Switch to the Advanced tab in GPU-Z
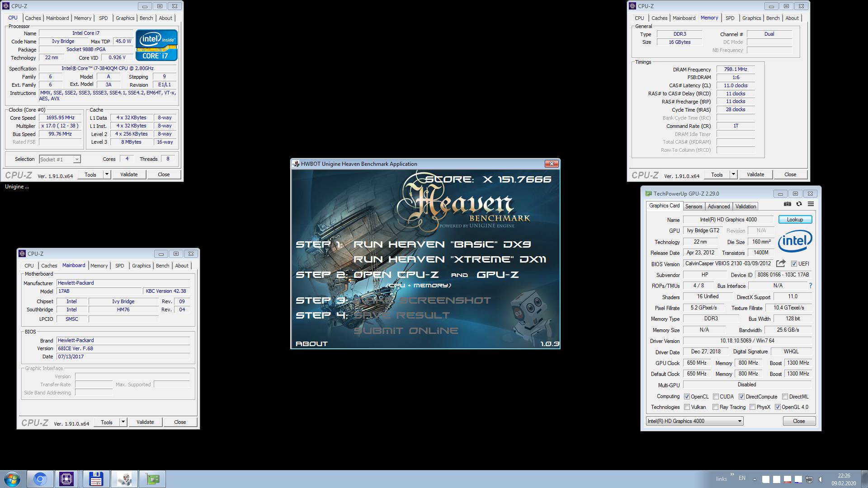This screenshot has width=868, height=488. [719, 206]
